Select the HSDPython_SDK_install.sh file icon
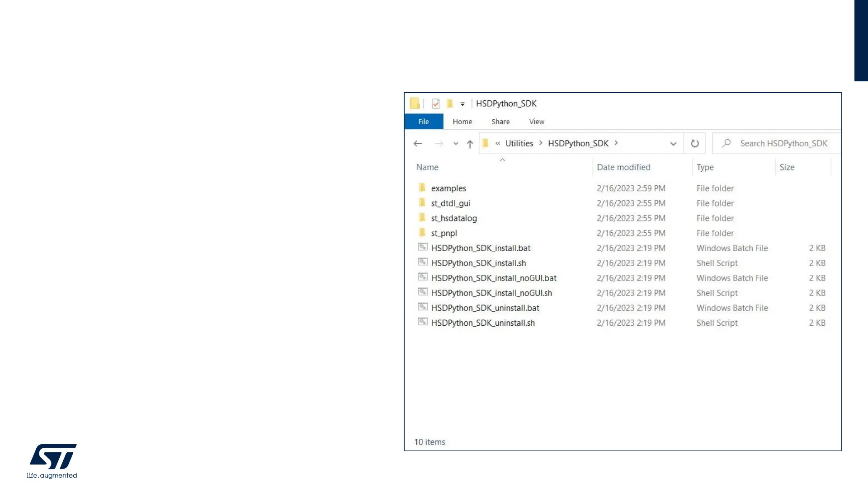 click(x=423, y=262)
